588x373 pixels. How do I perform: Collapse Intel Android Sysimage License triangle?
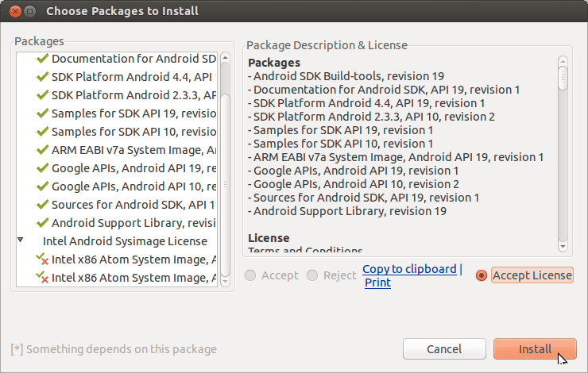point(21,240)
